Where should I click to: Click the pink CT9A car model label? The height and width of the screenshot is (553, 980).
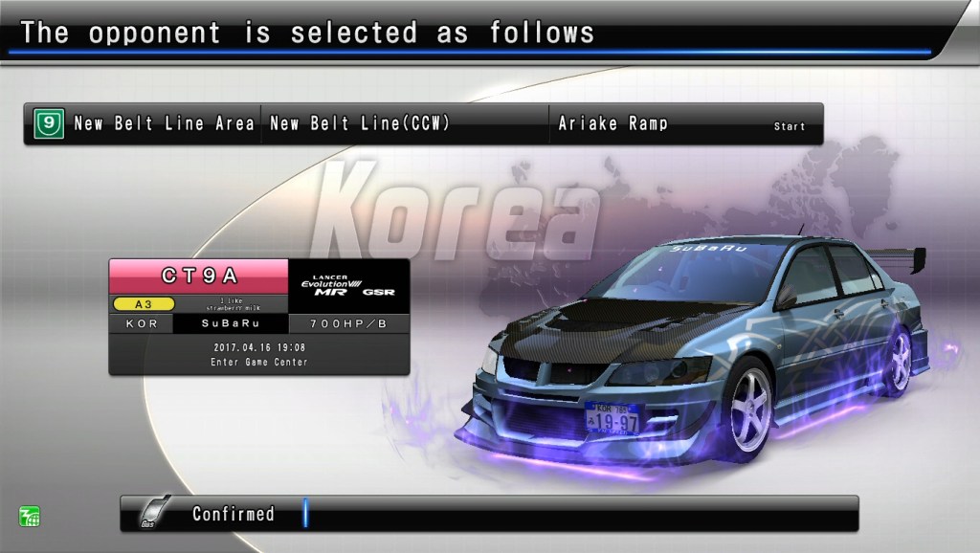tap(198, 276)
